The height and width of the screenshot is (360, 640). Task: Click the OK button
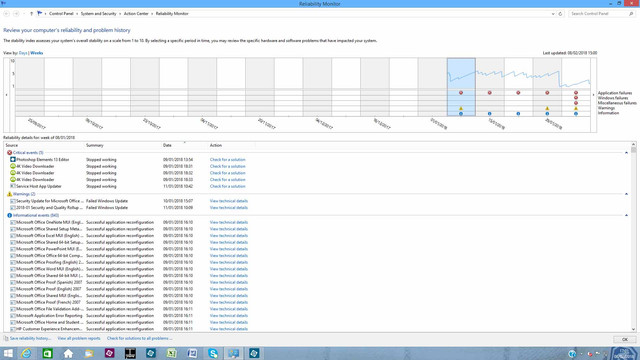click(624, 340)
